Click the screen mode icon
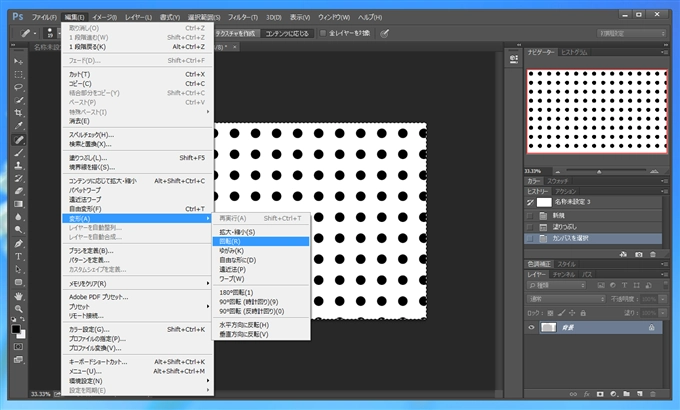This screenshot has height=410, width=680. (x=18, y=360)
